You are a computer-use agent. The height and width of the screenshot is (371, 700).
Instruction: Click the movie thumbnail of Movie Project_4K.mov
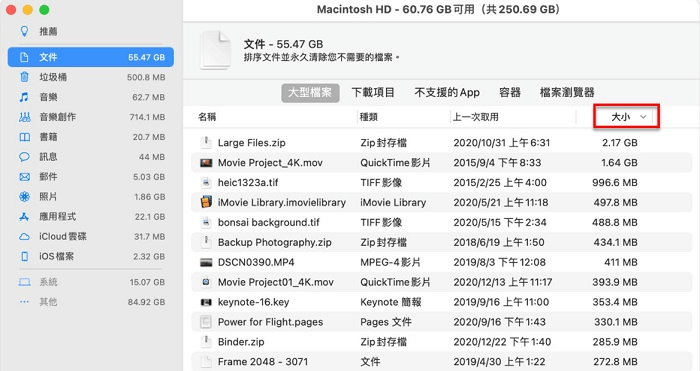206,163
